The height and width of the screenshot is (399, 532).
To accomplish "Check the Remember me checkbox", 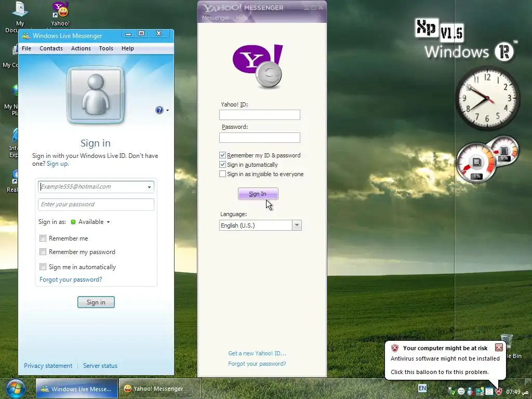I will [x=43, y=238].
